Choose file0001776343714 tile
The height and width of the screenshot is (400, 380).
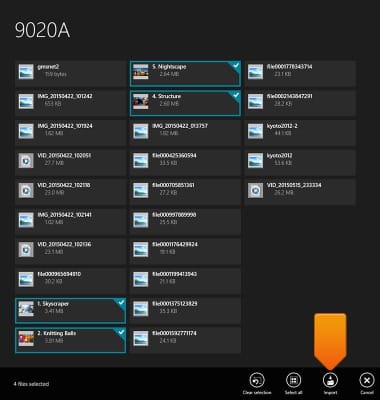(300, 74)
